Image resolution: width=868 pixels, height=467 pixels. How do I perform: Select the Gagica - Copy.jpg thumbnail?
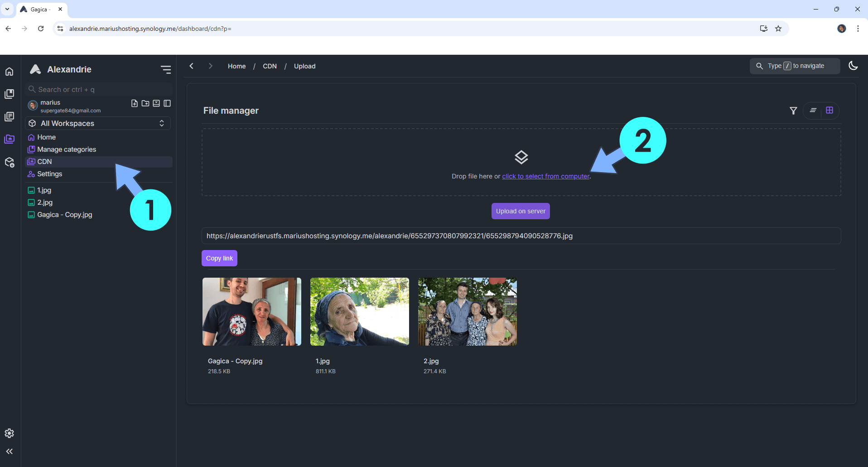(252, 312)
